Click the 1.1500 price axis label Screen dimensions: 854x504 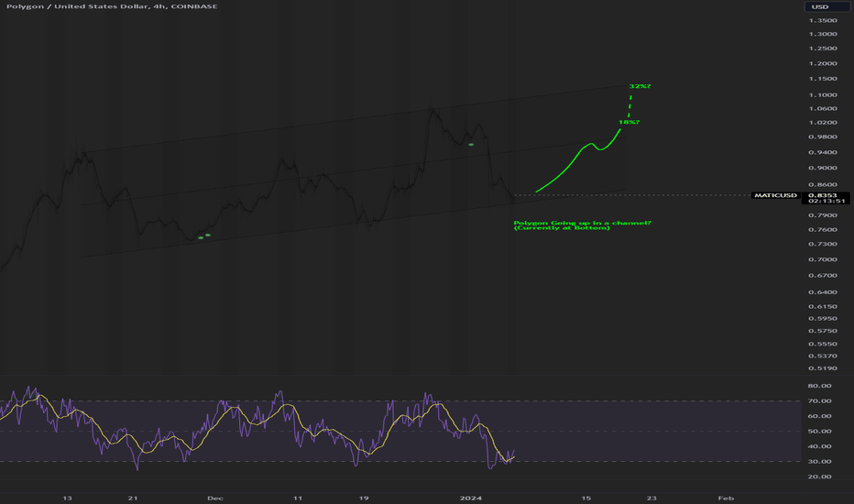click(823, 79)
